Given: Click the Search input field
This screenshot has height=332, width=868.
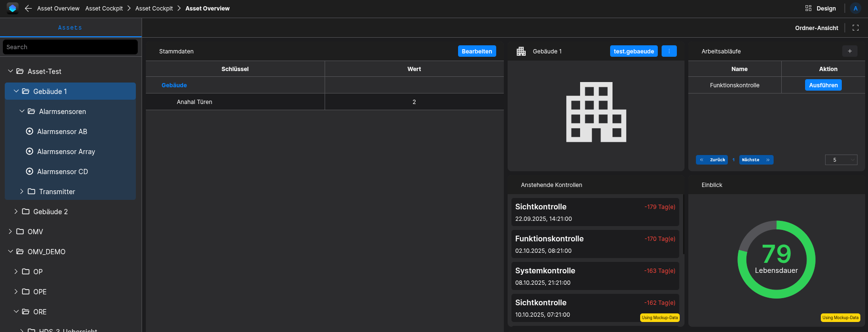Looking at the screenshot, I should [x=70, y=47].
